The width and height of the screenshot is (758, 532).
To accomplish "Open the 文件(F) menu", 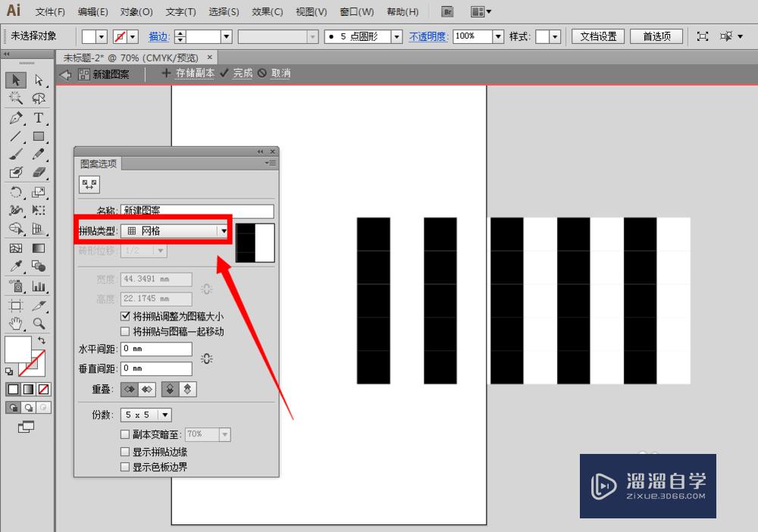I will (x=50, y=12).
